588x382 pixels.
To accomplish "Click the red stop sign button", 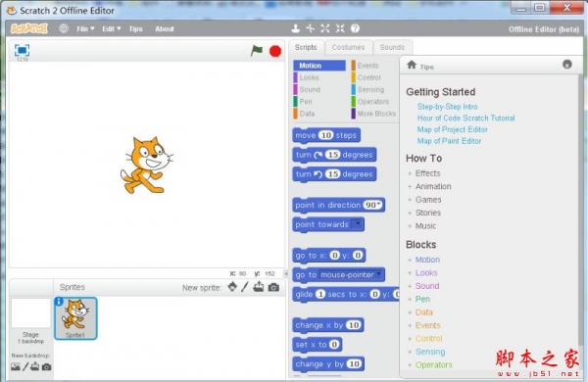I will [275, 51].
